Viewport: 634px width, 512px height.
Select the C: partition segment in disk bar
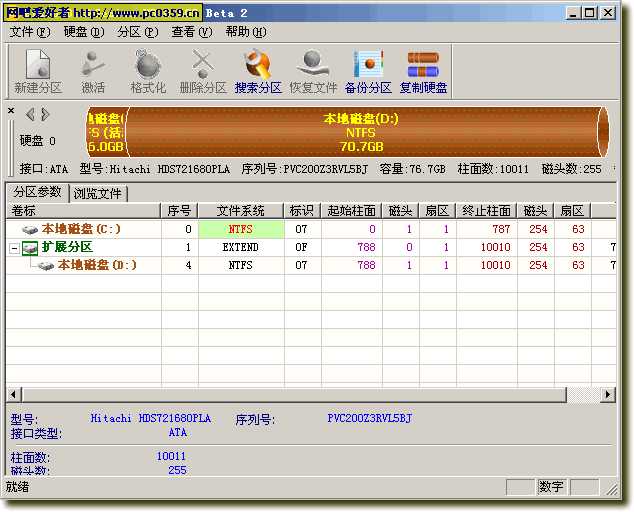107,132
